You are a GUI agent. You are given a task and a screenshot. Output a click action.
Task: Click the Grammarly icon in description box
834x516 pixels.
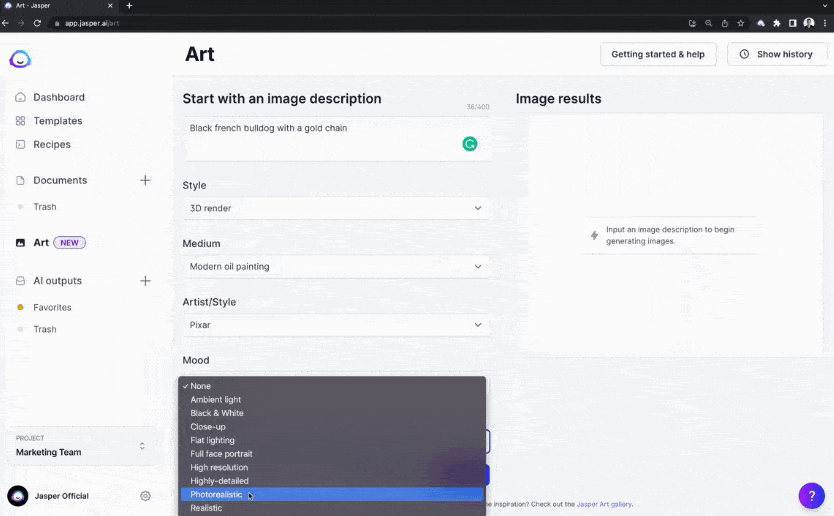(470, 144)
